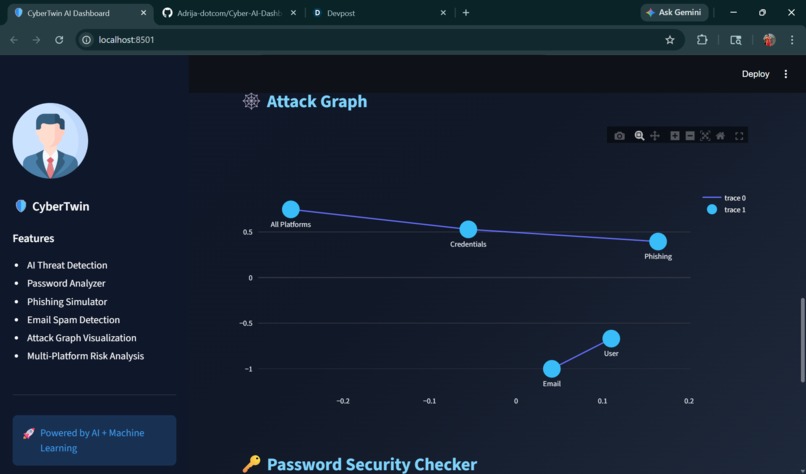Click the Password Analyzer list item
This screenshot has height=474, width=806.
[66, 283]
